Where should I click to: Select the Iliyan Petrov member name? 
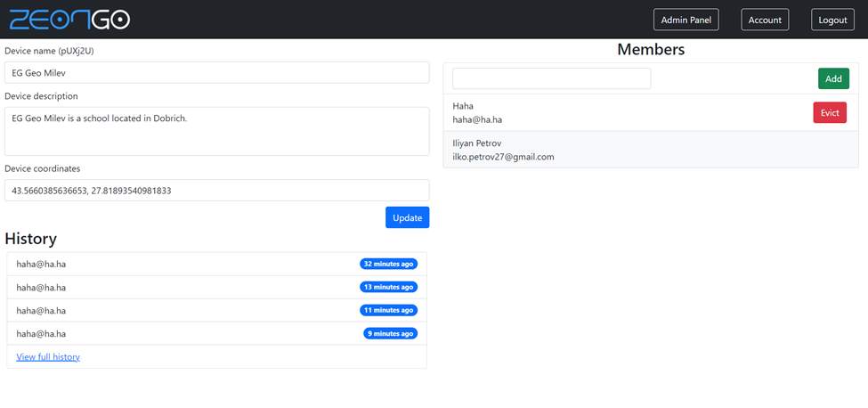coord(476,143)
